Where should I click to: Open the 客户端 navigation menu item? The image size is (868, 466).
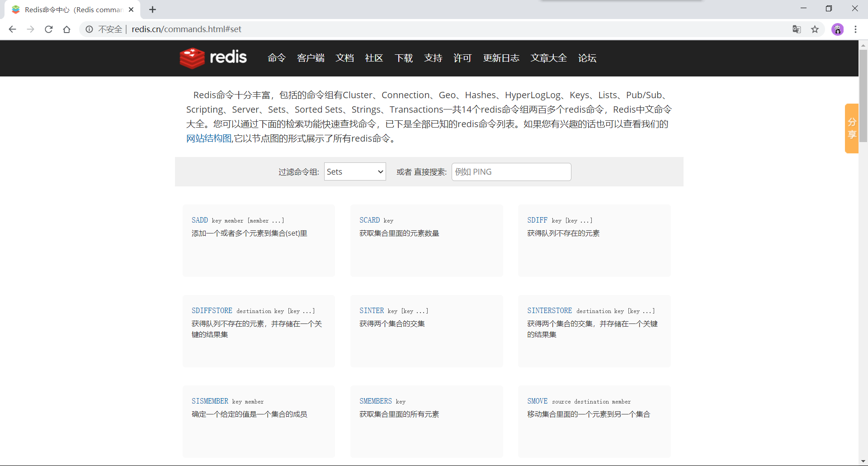311,58
